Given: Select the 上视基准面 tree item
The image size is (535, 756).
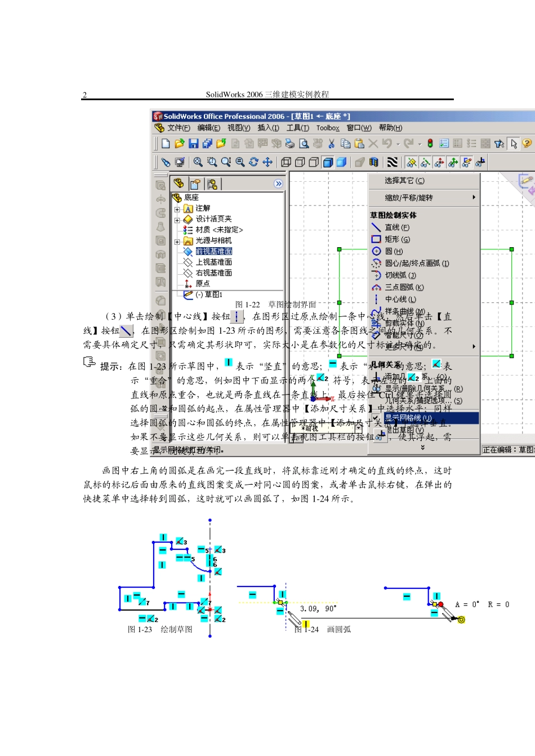Looking at the screenshot, I should [213, 262].
